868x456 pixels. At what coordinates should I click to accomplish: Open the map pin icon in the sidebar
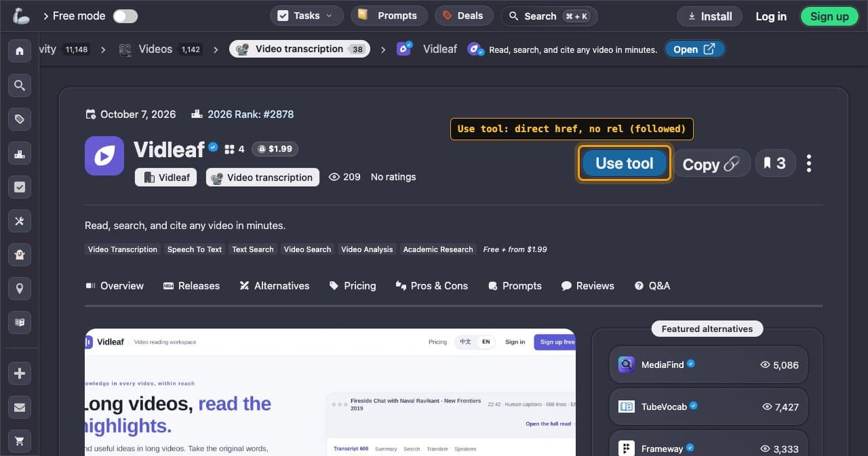(x=20, y=289)
